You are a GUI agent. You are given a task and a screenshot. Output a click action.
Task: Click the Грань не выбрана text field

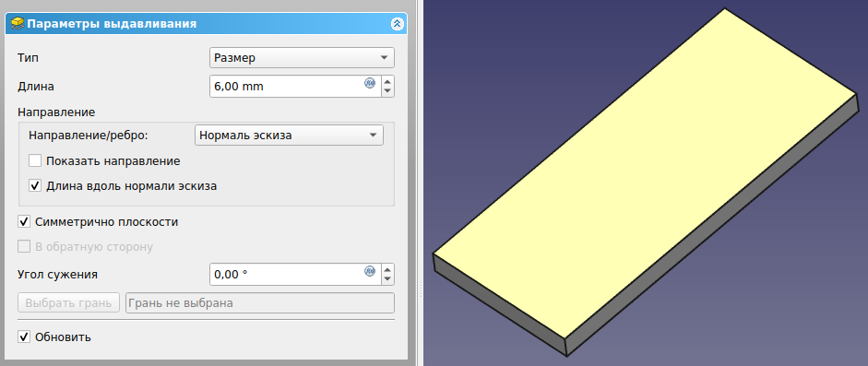click(260, 303)
